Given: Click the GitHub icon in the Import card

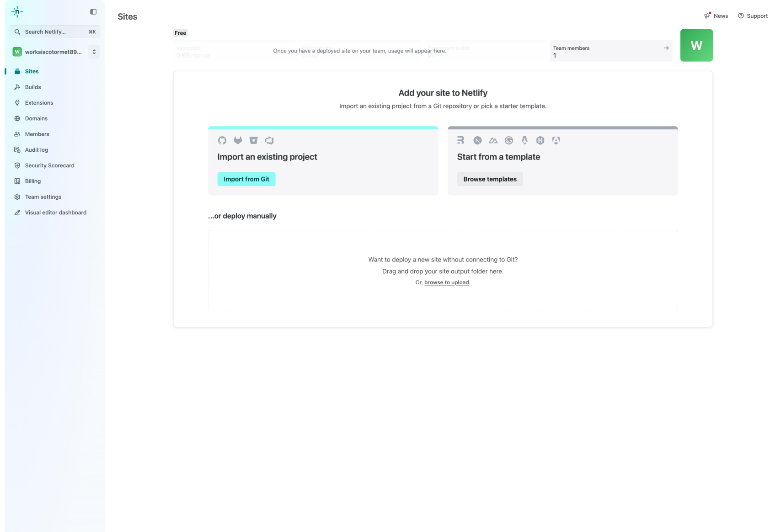Looking at the screenshot, I should click(x=222, y=140).
